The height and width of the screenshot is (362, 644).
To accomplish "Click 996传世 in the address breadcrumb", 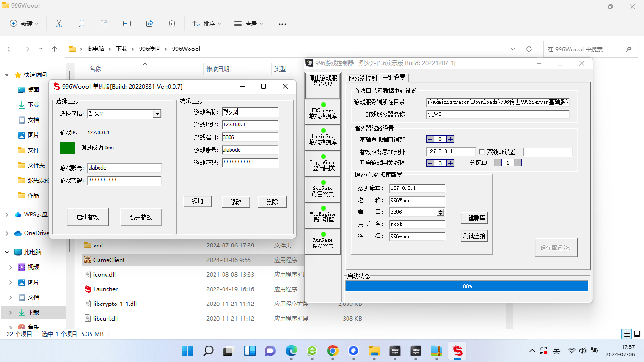I will tap(150, 49).
